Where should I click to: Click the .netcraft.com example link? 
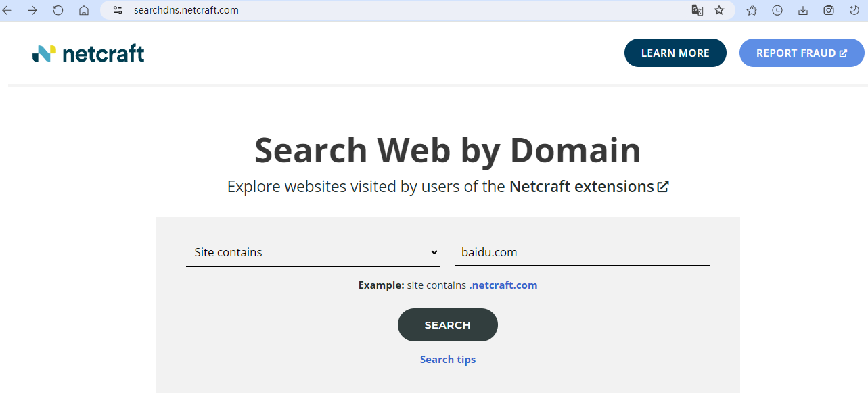[503, 285]
